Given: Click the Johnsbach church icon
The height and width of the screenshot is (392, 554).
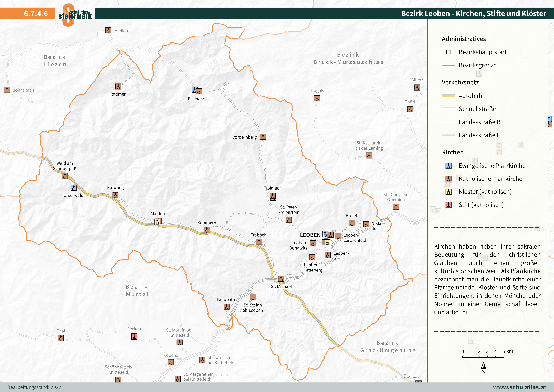Looking at the screenshot, I should (7, 90).
